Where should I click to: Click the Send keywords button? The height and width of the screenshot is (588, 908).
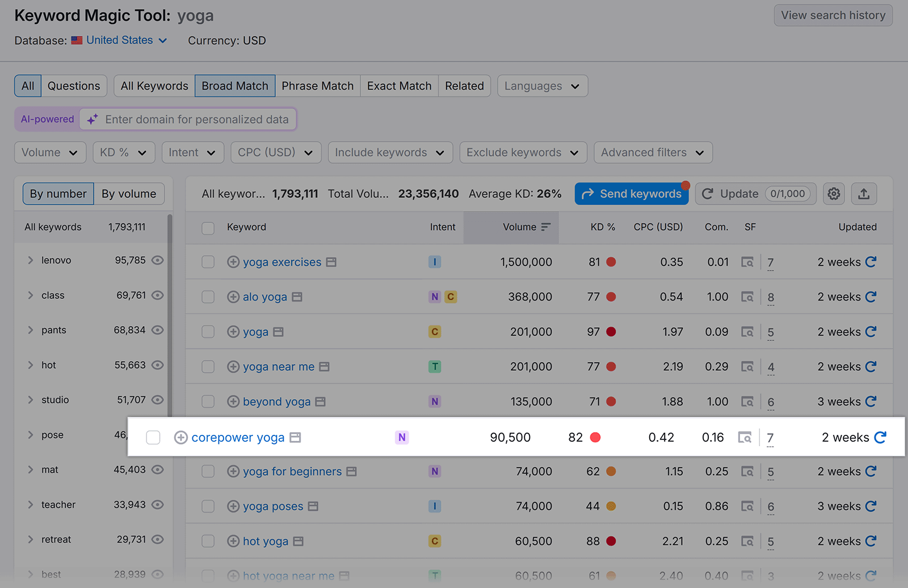631,193
